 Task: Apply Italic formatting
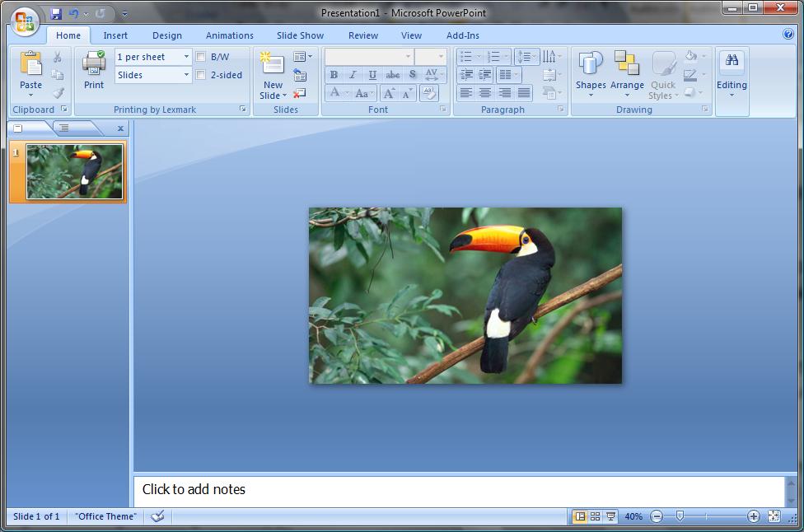(353, 75)
